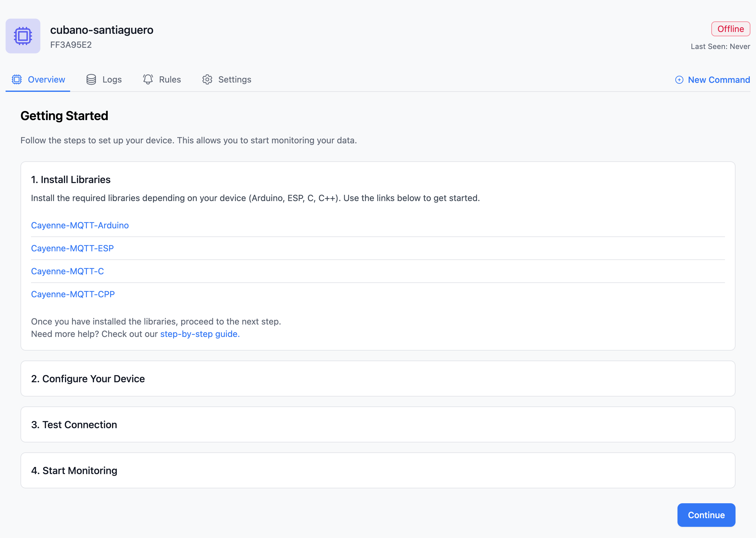Open the Cayenne-MQTT-Arduino library link

point(80,225)
